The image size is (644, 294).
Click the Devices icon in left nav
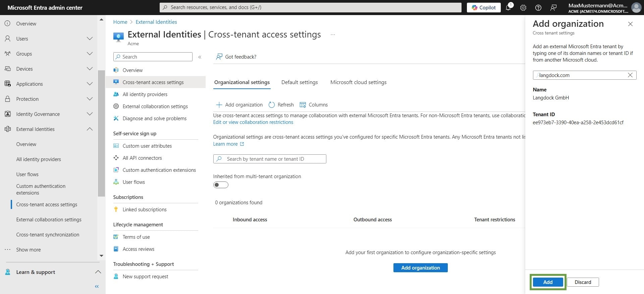(7, 69)
